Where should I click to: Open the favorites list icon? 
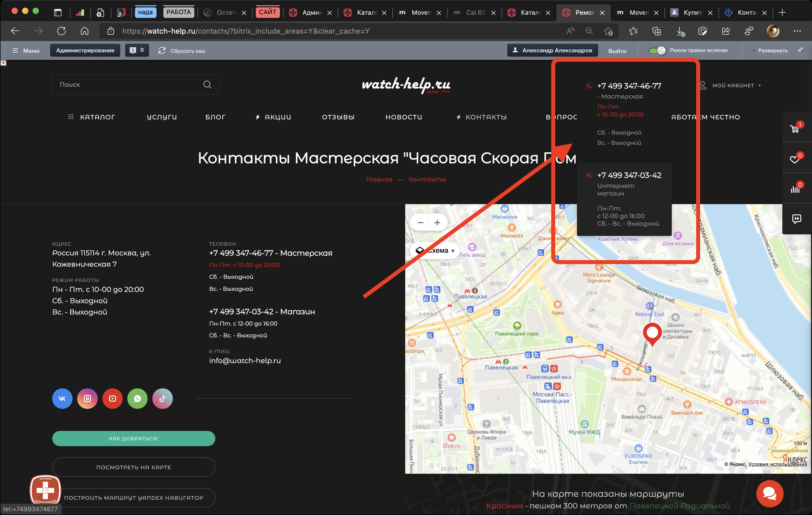click(x=633, y=31)
